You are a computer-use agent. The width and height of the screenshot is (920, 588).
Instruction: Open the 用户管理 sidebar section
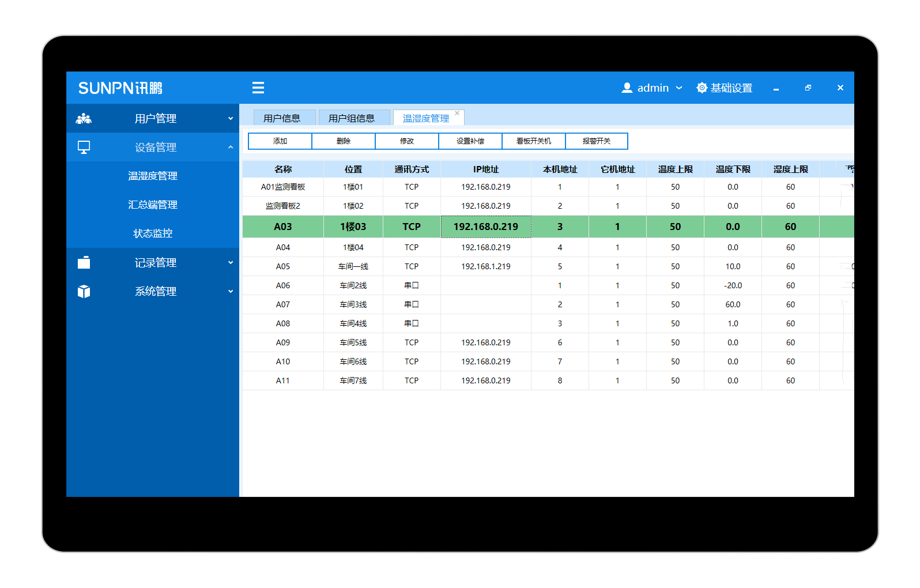click(x=153, y=118)
